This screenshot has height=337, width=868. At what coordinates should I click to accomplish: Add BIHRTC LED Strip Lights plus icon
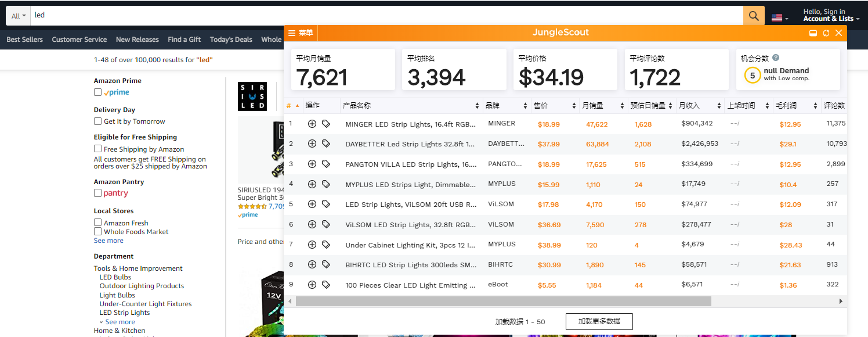pyautogui.click(x=312, y=264)
